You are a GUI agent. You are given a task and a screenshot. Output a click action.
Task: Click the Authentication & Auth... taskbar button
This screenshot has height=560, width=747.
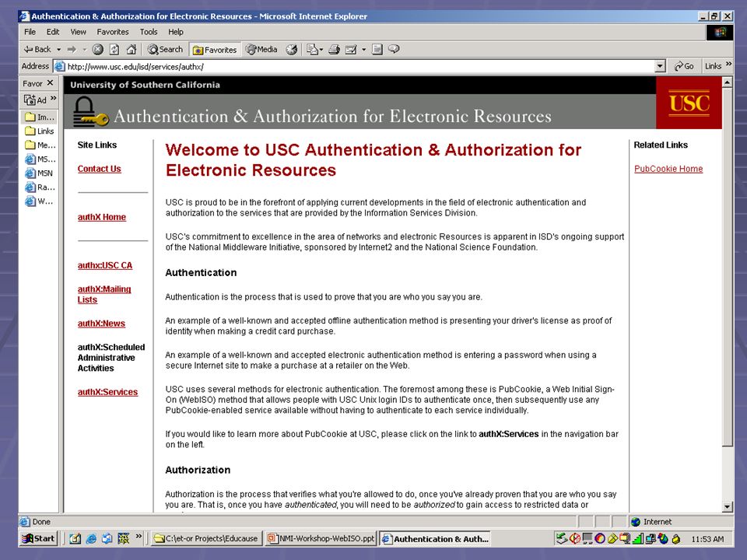click(x=435, y=538)
